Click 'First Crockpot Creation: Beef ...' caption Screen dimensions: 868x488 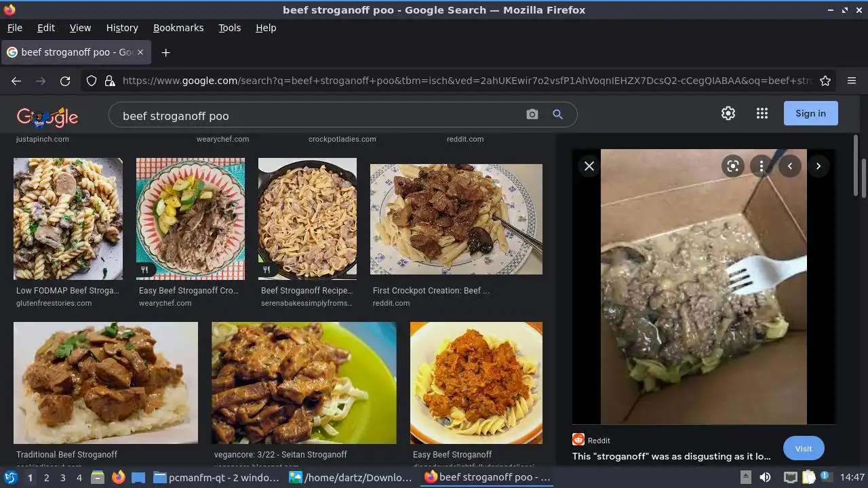pos(431,290)
